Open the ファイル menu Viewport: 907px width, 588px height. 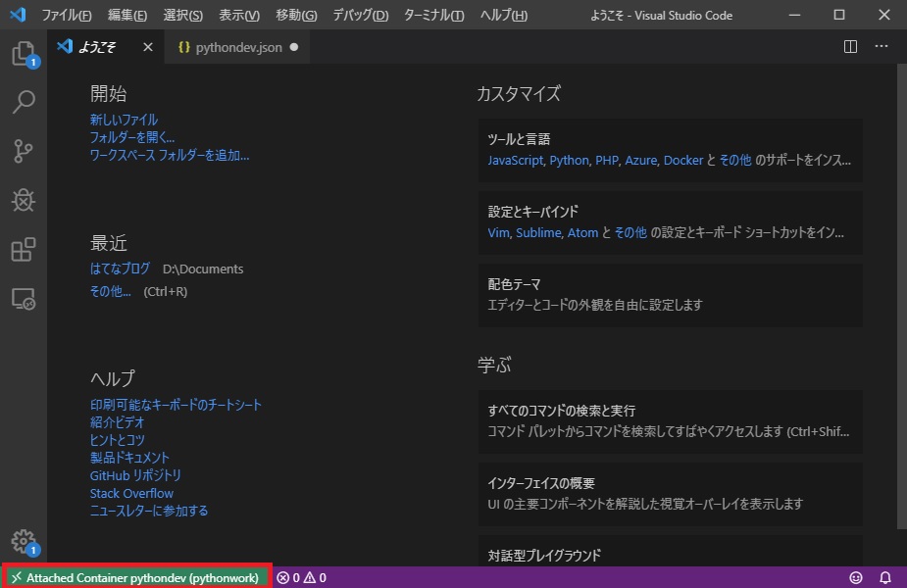pyautogui.click(x=65, y=16)
